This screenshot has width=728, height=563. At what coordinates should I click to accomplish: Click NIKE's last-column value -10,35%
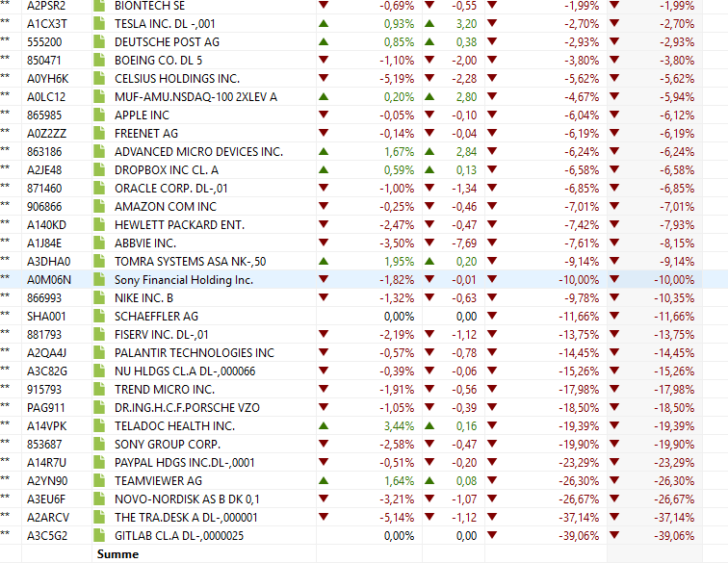tap(674, 298)
